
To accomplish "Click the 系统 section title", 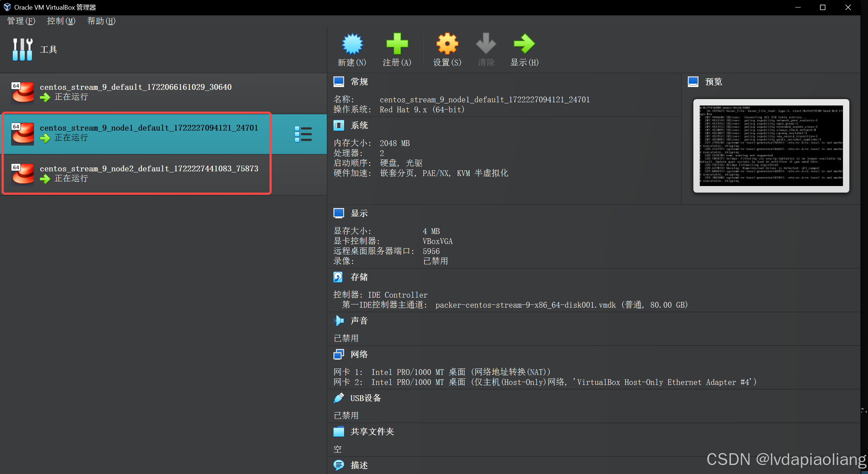I will click(359, 125).
